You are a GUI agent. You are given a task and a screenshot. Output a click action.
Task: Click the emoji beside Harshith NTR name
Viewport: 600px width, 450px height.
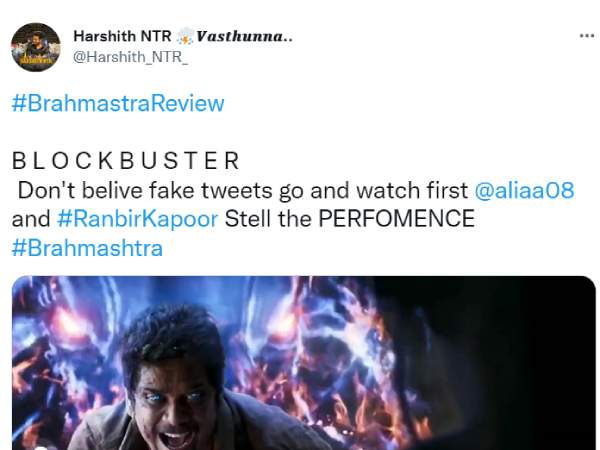[x=185, y=37]
